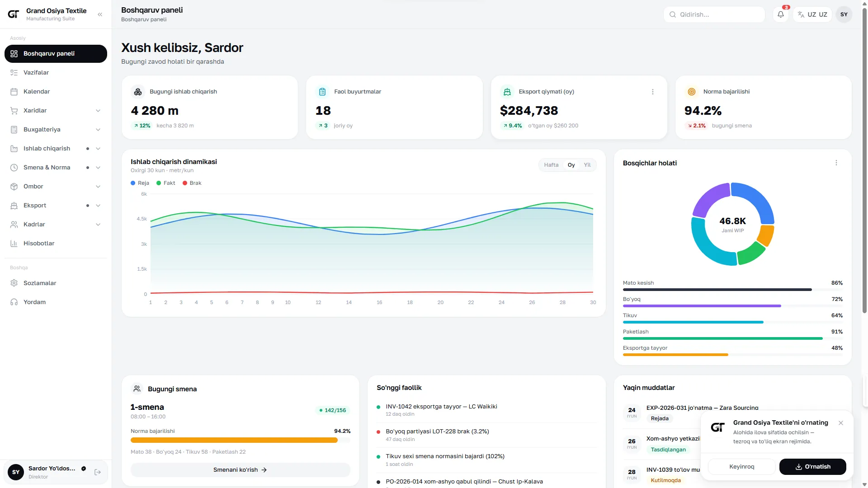Click the Keyinroq button
Image resolution: width=868 pixels, height=488 pixels.
(x=741, y=467)
